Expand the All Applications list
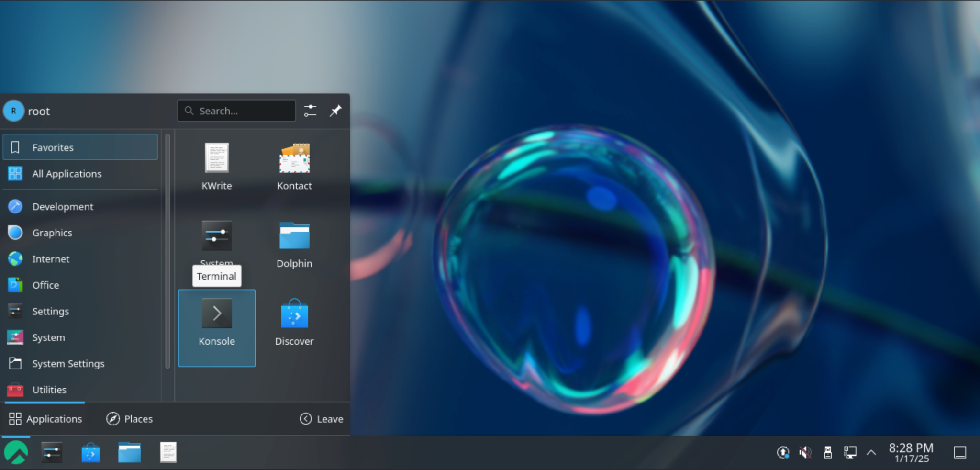 pos(67,174)
